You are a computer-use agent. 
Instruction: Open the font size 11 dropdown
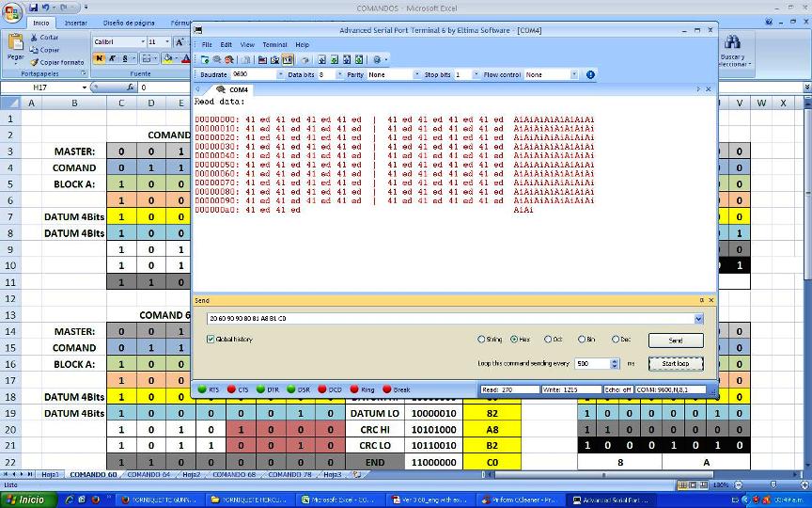pos(166,42)
